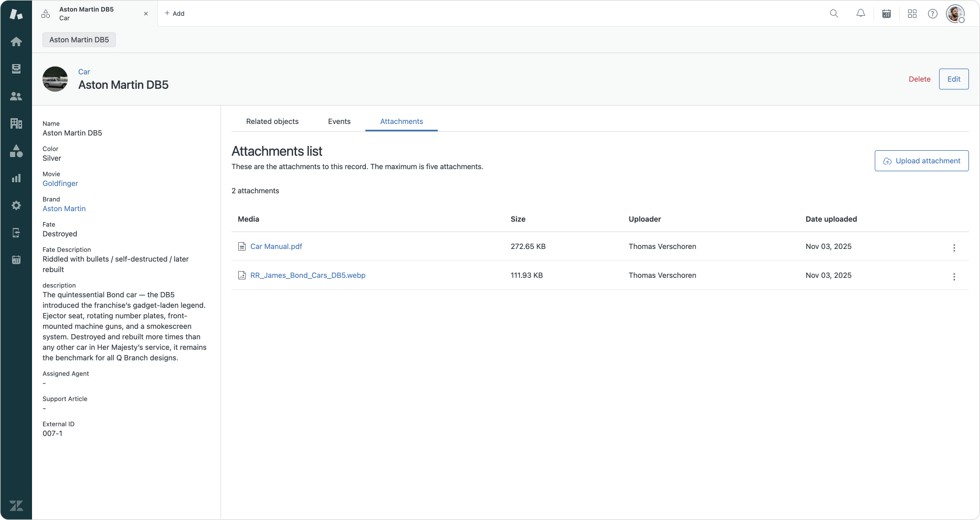Click the Car object type link
This screenshot has height=520, width=980.
pyautogui.click(x=84, y=72)
